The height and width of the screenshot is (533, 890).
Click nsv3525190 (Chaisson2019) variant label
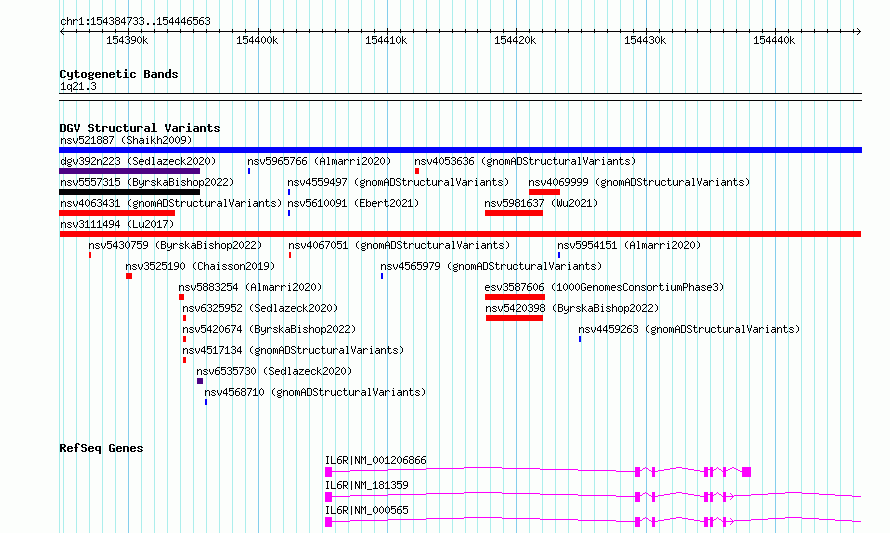tap(200, 266)
